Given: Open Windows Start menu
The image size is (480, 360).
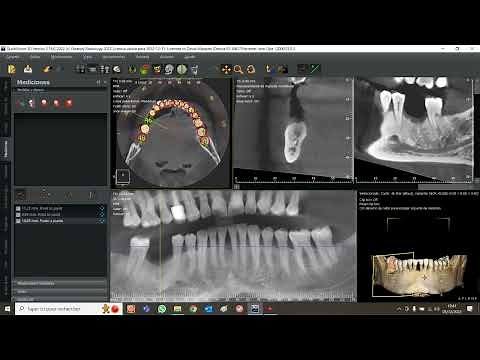Looking at the screenshot, I should (7, 309).
